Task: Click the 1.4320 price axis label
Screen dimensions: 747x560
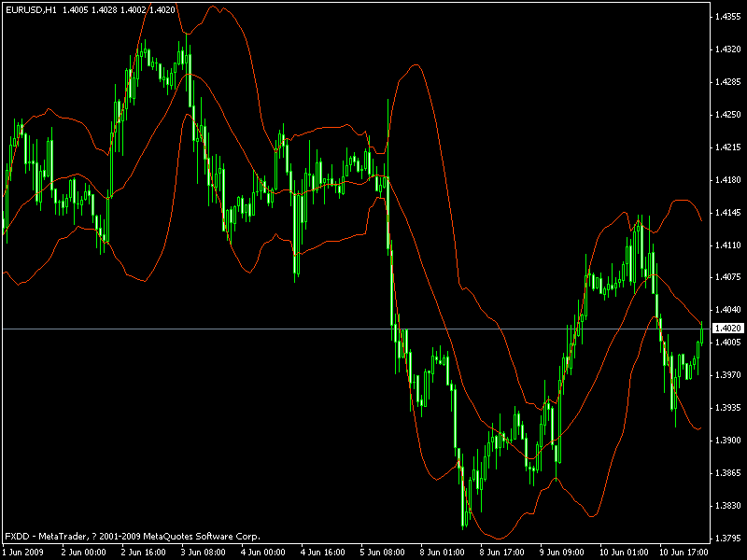Action: click(728, 49)
